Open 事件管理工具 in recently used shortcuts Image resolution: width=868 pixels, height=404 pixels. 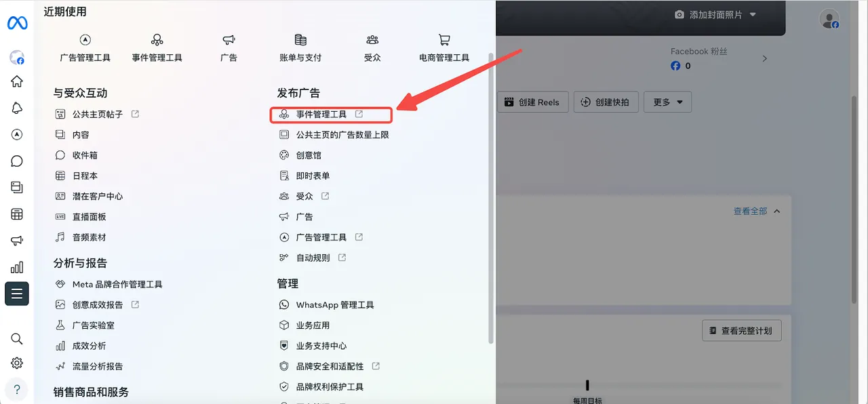coord(157,48)
